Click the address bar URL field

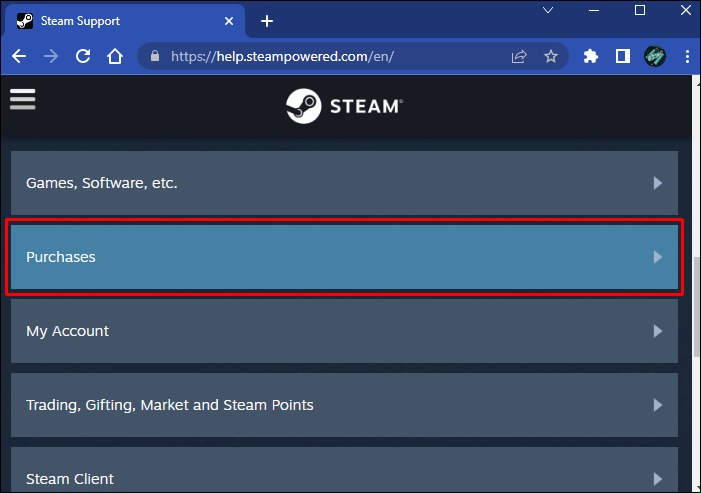pyautogui.click(x=330, y=57)
